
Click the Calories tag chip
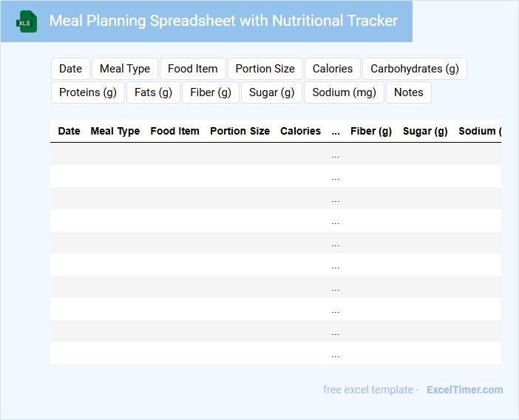(333, 69)
